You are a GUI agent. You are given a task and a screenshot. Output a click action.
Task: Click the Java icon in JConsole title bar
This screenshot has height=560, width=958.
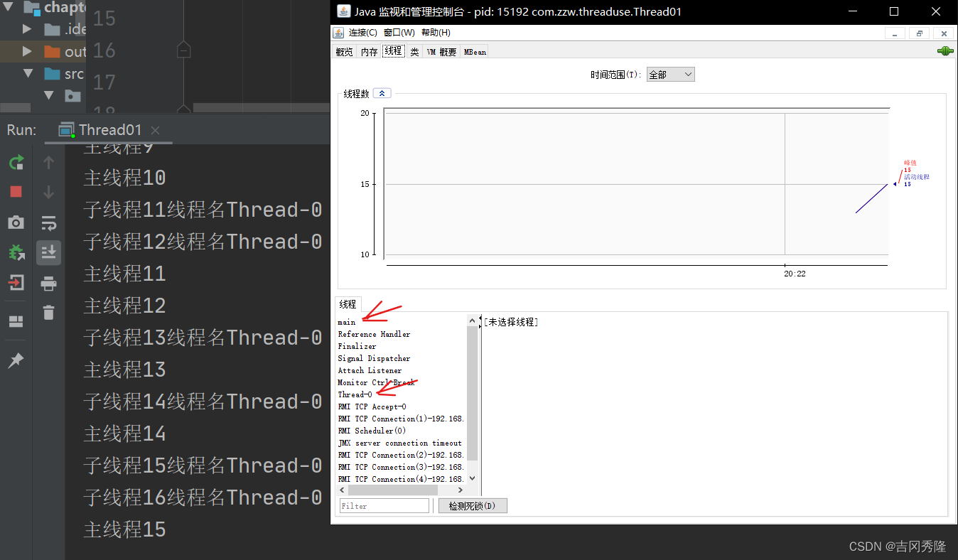pos(343,11)
